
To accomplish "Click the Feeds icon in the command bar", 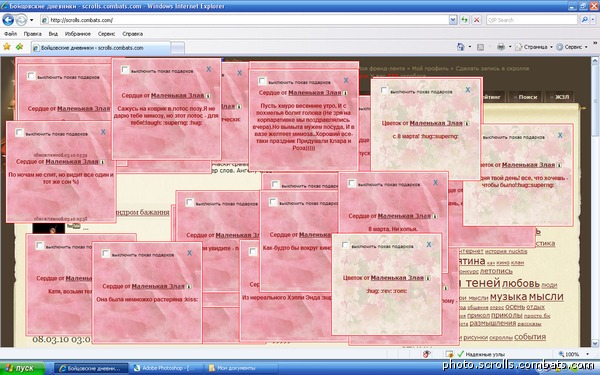I will (x=481, y=47).
